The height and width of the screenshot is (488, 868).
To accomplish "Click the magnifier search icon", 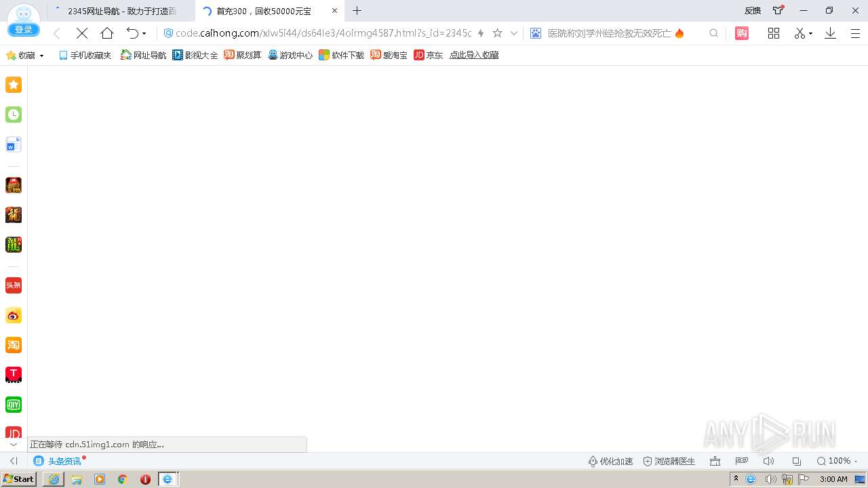I will coord(713,33).
